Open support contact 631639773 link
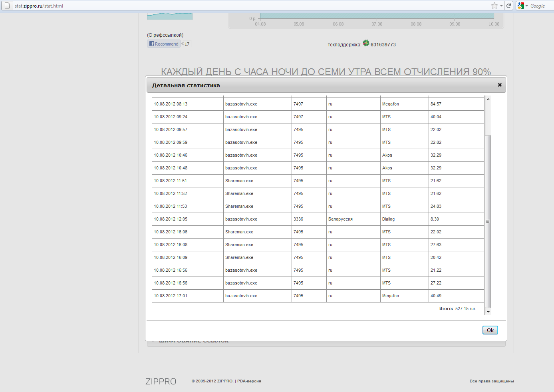The height and width of the screenshot is (392, 554). coord(383,45)
